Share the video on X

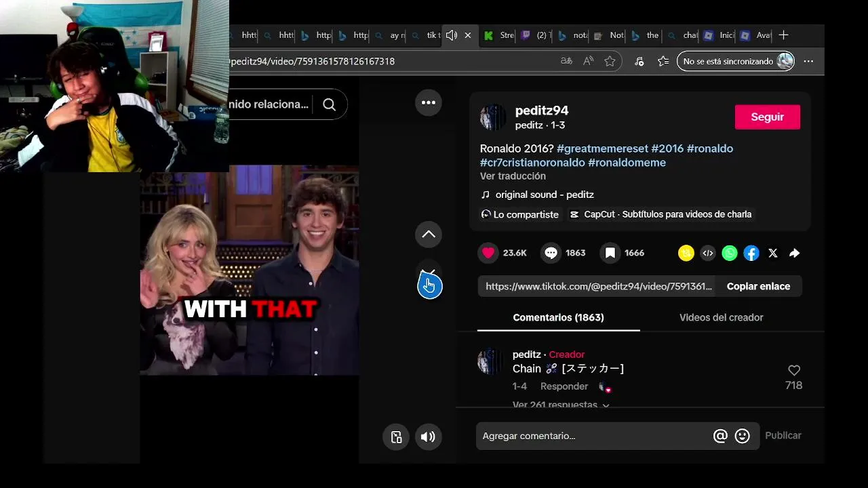773,253
